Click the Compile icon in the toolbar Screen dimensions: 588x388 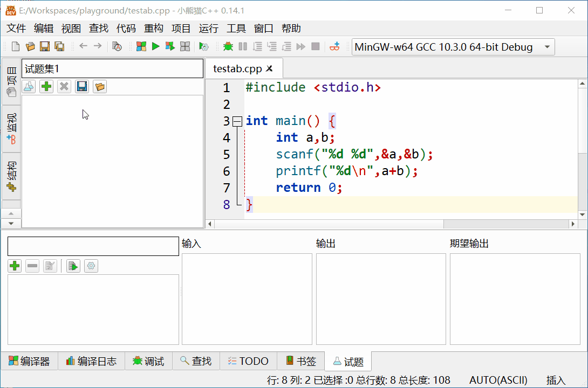[141, 47]
